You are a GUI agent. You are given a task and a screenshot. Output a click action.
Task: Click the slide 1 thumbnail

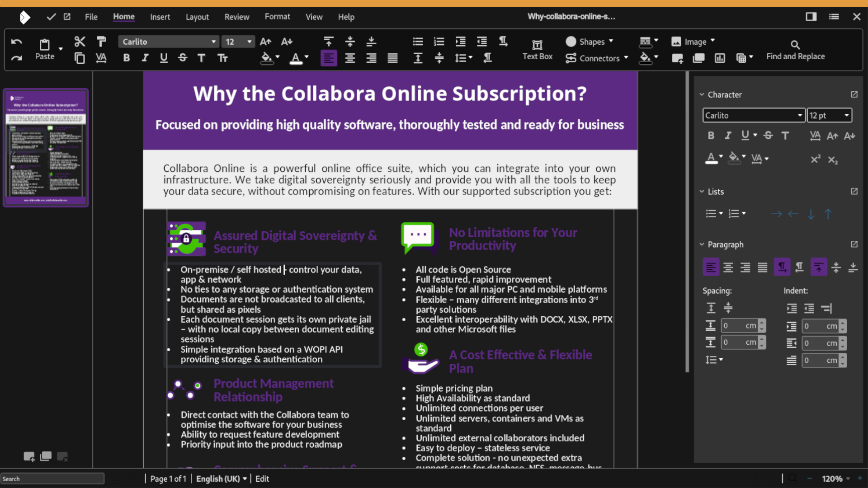tap(46, 148)
